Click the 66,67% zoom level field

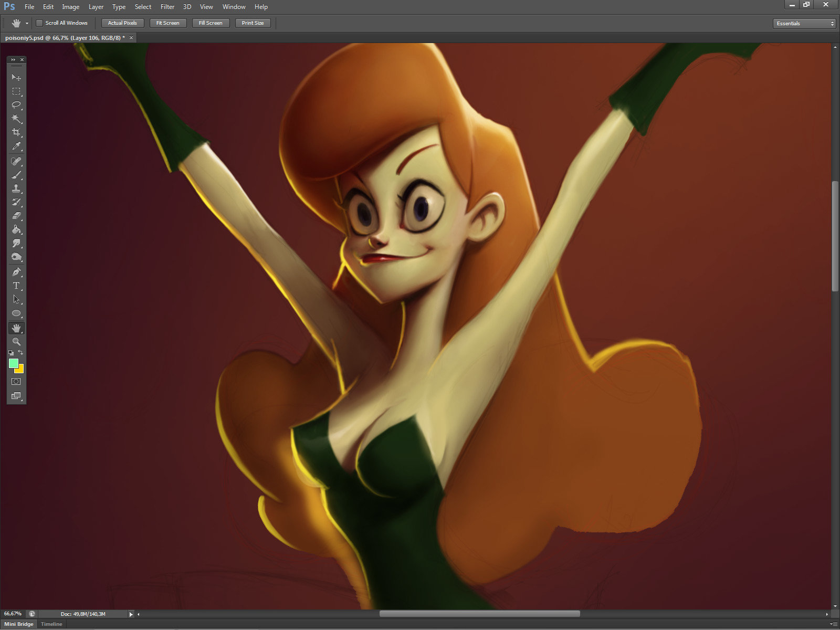point(13,614)
